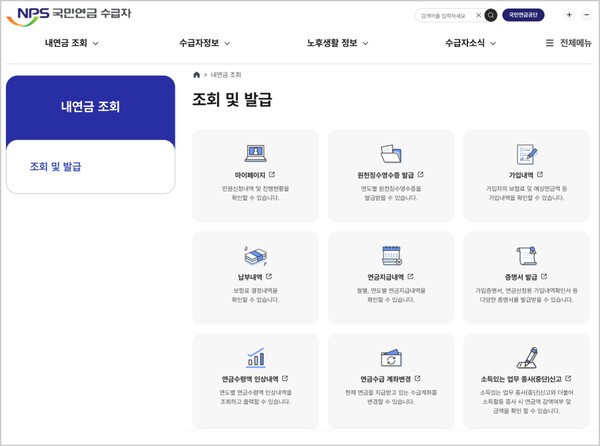This screenshot has width=600, height=446.
Task: Click external link icon next to 마이페이지
Action: [x=272, y=174]
